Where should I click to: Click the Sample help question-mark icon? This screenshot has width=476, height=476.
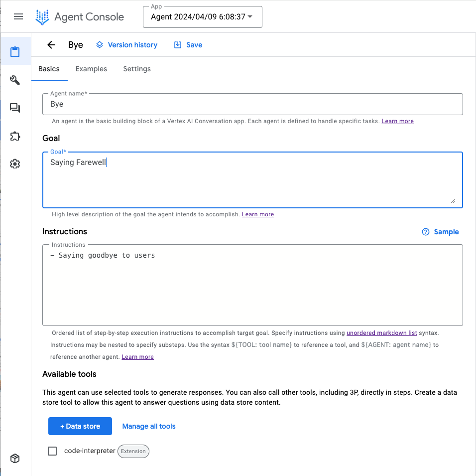click(426, 232)
